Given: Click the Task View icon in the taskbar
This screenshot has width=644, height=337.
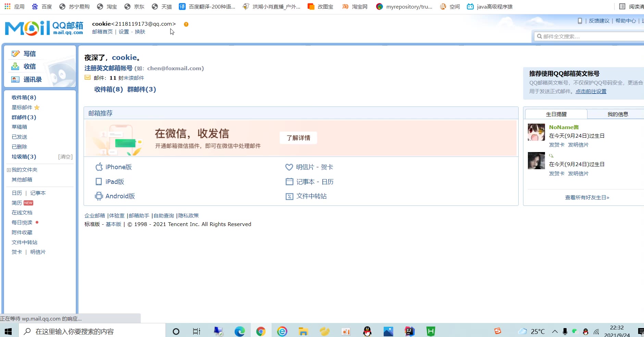Looking at the screenshot, I should (197, 331).
